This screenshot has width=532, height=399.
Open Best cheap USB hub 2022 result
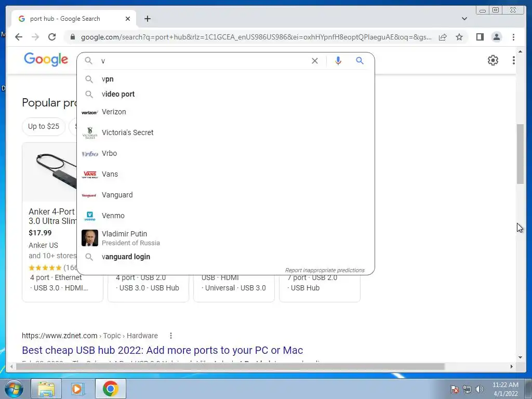point(162,350)
